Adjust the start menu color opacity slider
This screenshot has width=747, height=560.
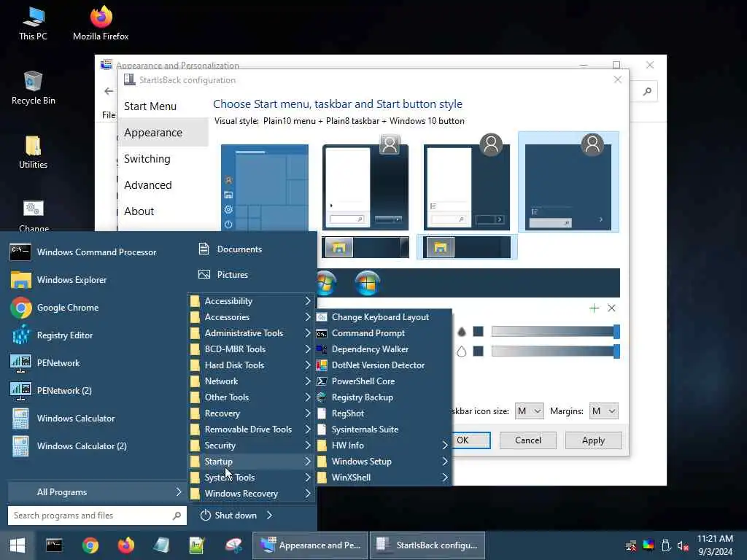[x=555, y=332]
